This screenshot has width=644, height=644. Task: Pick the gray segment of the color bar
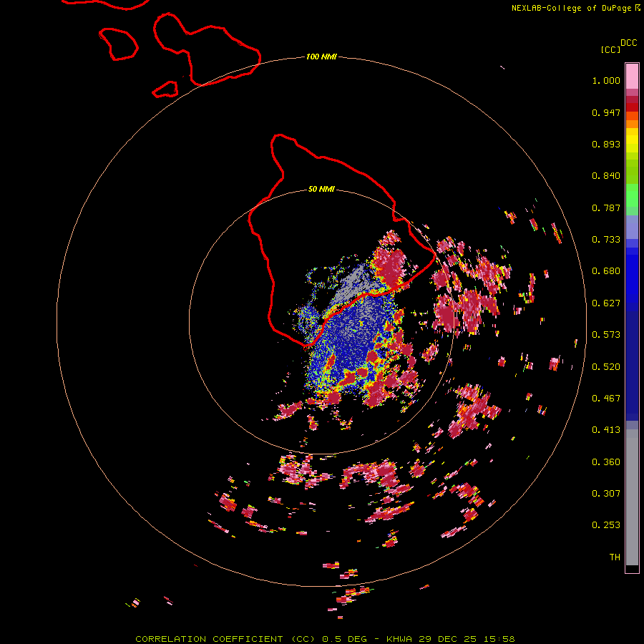pos(632,497)
